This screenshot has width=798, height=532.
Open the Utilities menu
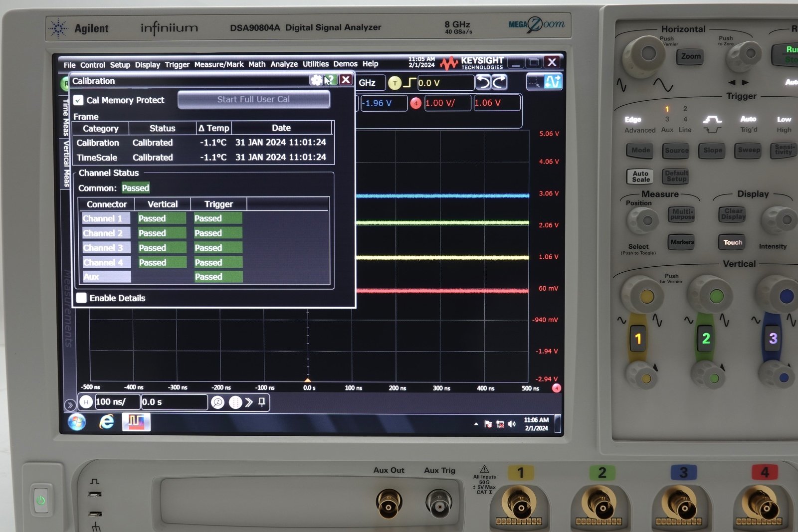(x=316, y=64)
